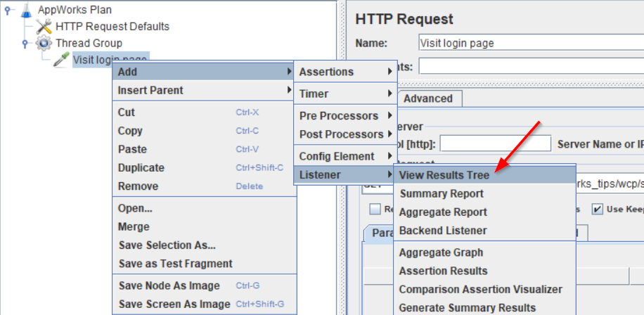Collapse the AppWorks Plan tree node

click(7, 11)
